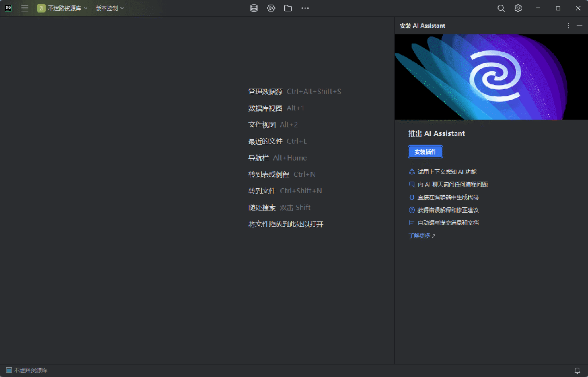Hide the AI Assistant panel
This screenshot has width=588, height=377.
579,26
